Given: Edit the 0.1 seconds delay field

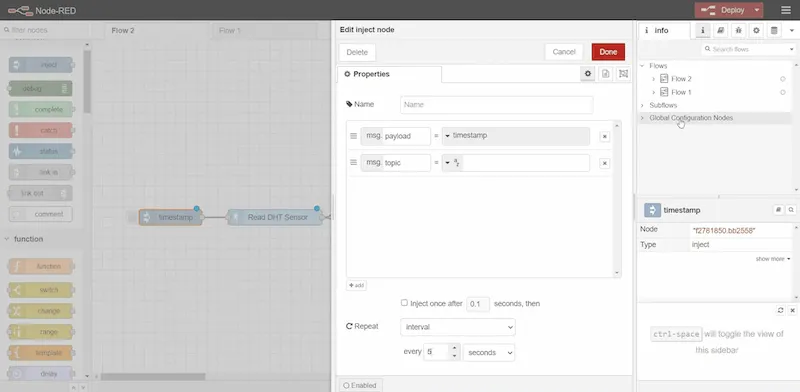Looking at the screenshot, I should click(x=478, y=304).
